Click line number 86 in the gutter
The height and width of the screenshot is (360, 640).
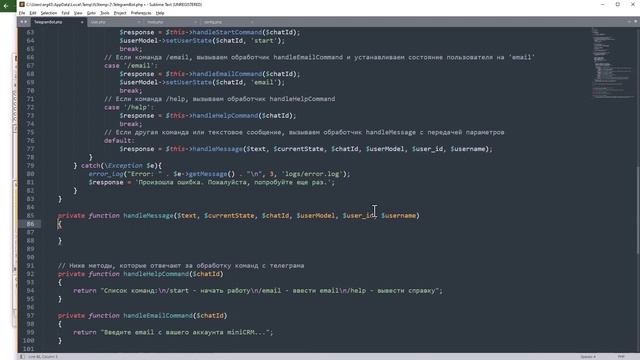click(x=30, y=224)
